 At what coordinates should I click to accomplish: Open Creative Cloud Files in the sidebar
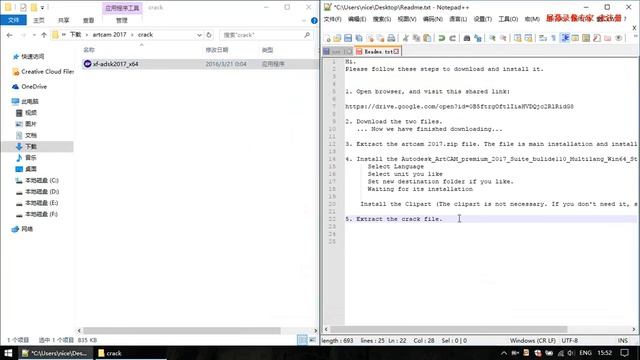click(47, 72)
